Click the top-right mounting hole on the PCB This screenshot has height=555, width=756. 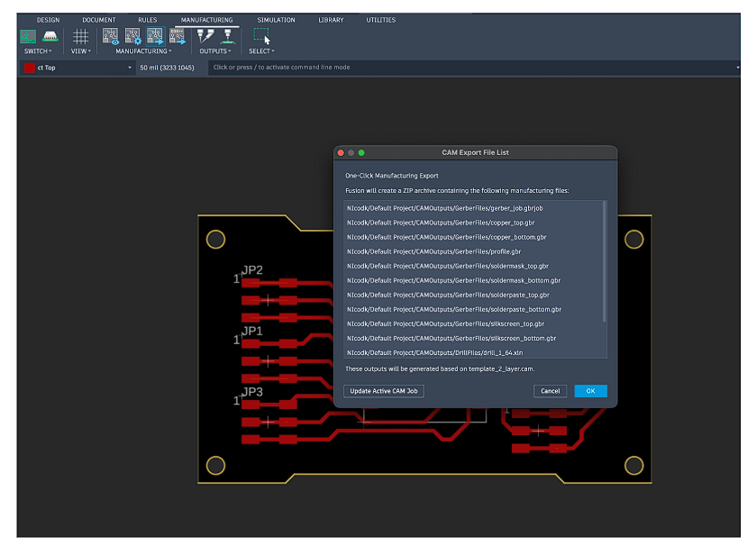point(634,240)
